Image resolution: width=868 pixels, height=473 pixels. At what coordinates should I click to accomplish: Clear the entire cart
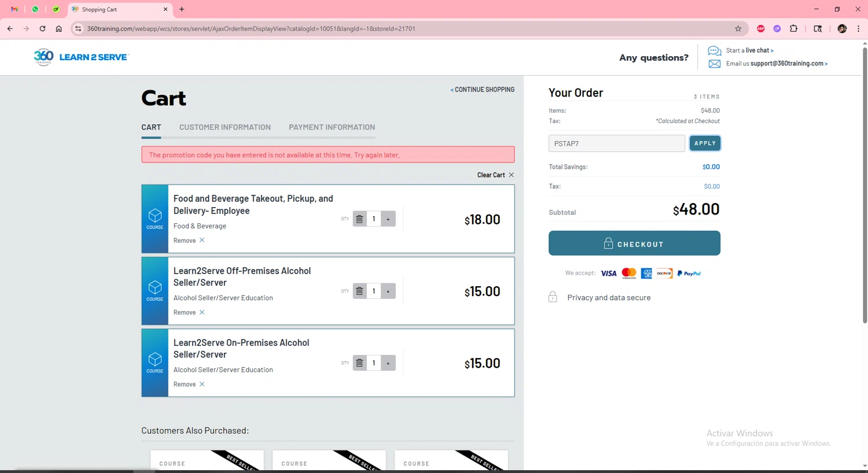pyautogui.click(x=495, y=175)
